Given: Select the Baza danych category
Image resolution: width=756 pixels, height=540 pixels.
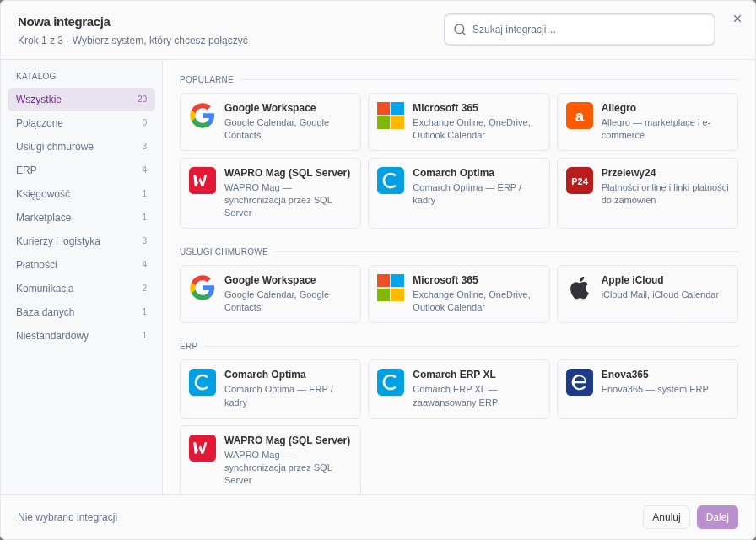Looking at the screenshot, I should pos(81,312).
